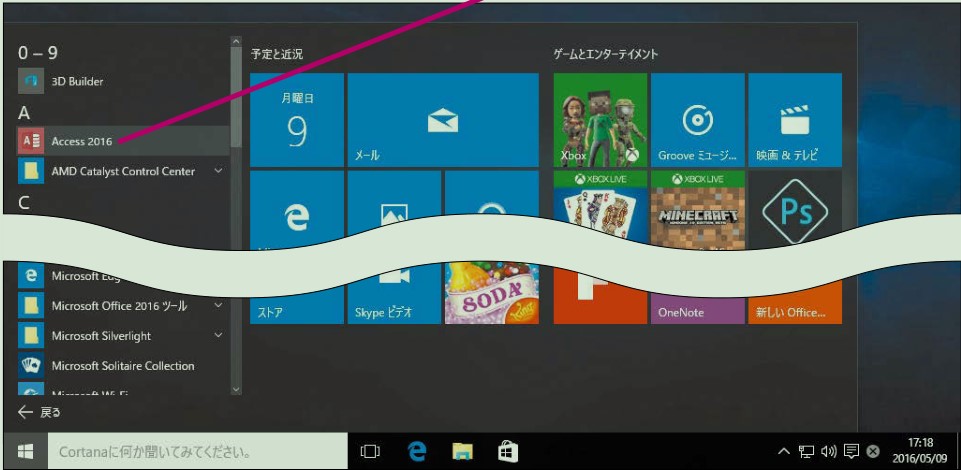The image size is (961, 470).
Task: Open the メール tile
Action: point(443,119)
